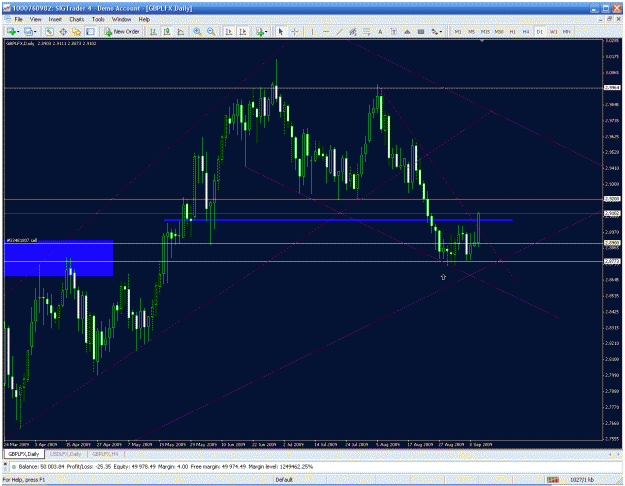Click the account balance icon in terminal row
The width and height of the screenshot is (625, 486).
(x=12, y=466)
